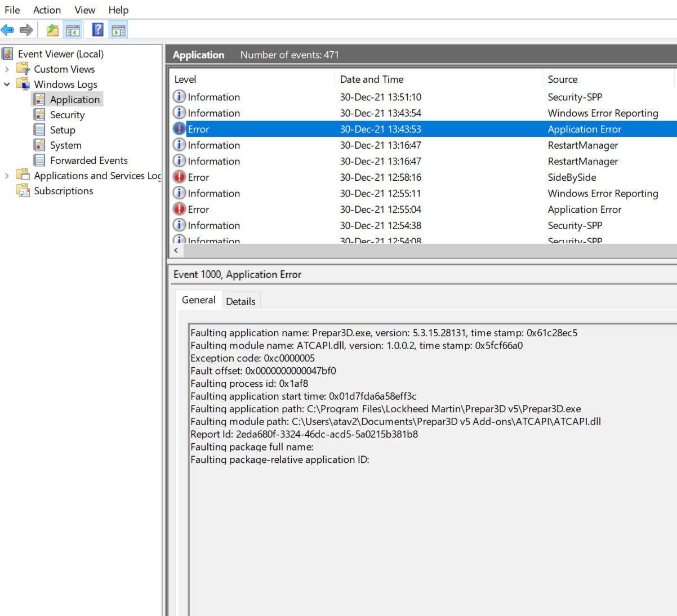Click the horizontal scrollbar left arrow
Image resolution: width=677 pixels, height=616 pixels.
coord(176,251)
